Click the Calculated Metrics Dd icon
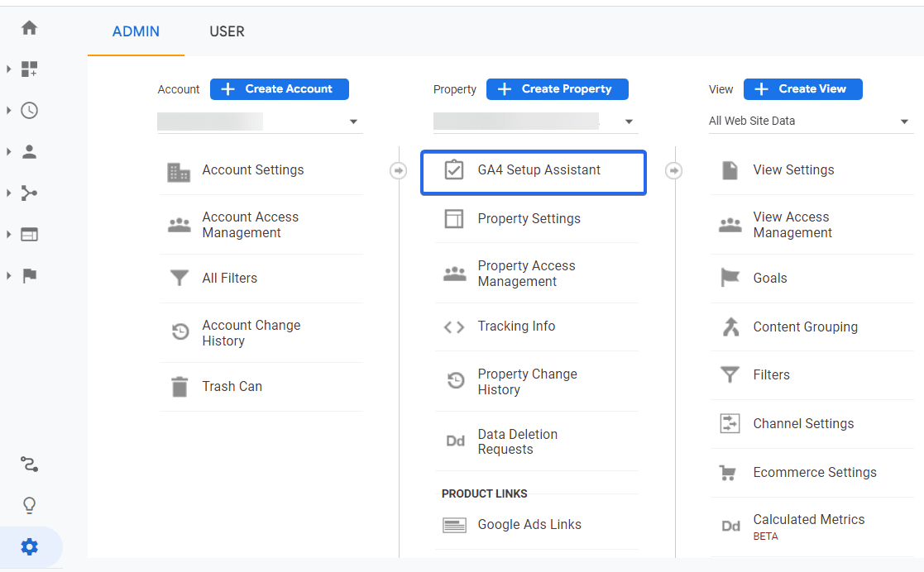This screenshot has width=924, height=572. 730,526
